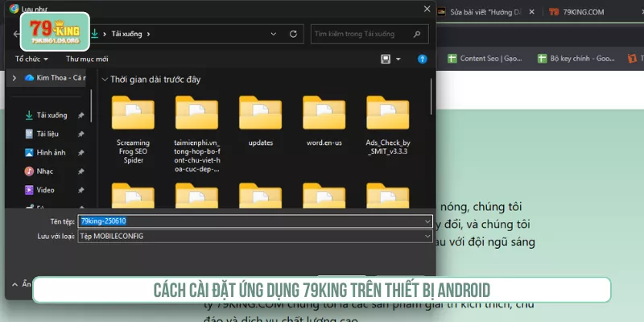Open the Bộ key chính bookmark in Chrome
The height and width of the screenshot is (322, 644).
tap(576, 59)
